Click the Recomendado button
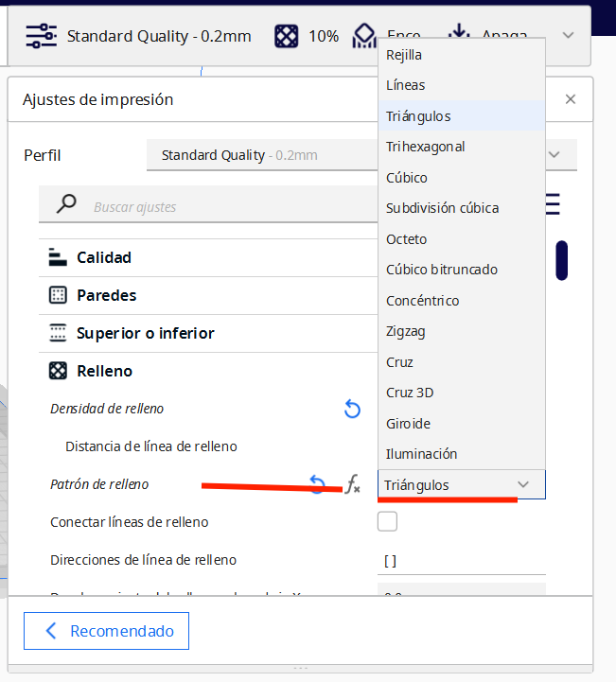 106,631
